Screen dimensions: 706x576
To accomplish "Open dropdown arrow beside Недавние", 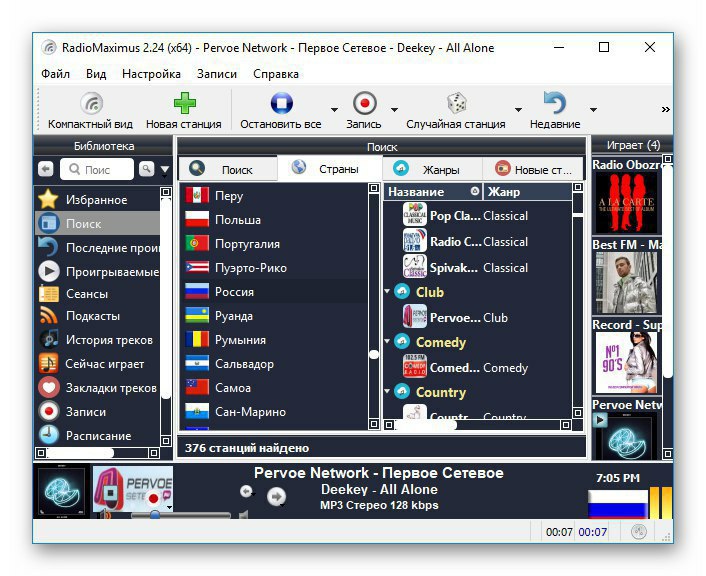I will click(x=593, y=110).
